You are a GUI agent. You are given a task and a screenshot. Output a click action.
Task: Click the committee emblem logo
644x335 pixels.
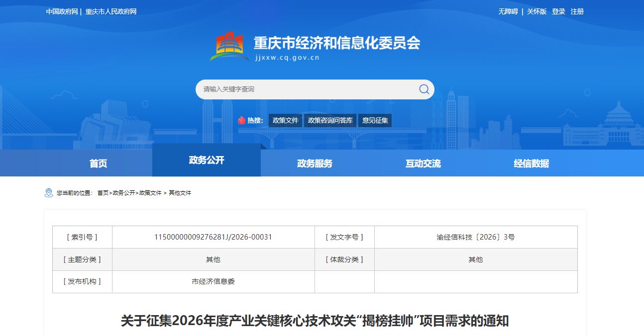click(x=229, y=47)
